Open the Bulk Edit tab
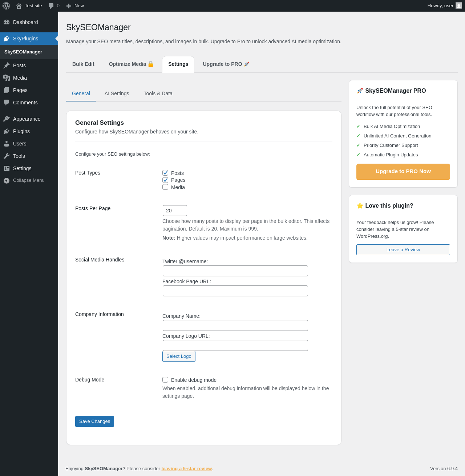465x476 pixels. click(83, 64)
